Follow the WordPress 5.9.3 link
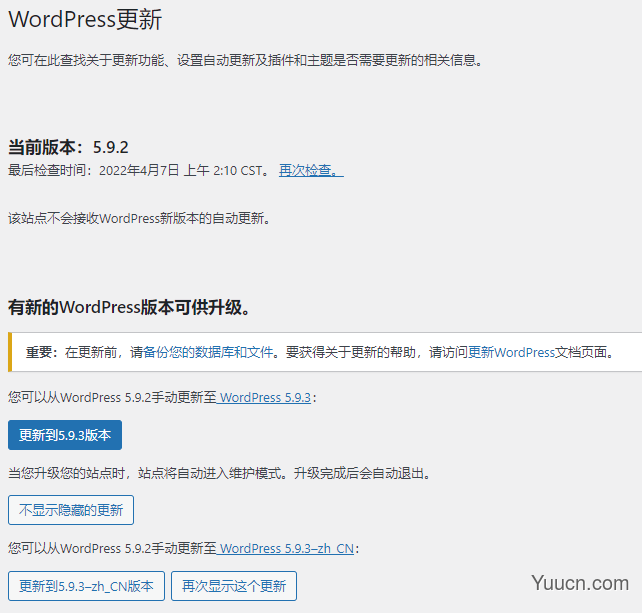The image size is (642, 613). pos(264,398)
